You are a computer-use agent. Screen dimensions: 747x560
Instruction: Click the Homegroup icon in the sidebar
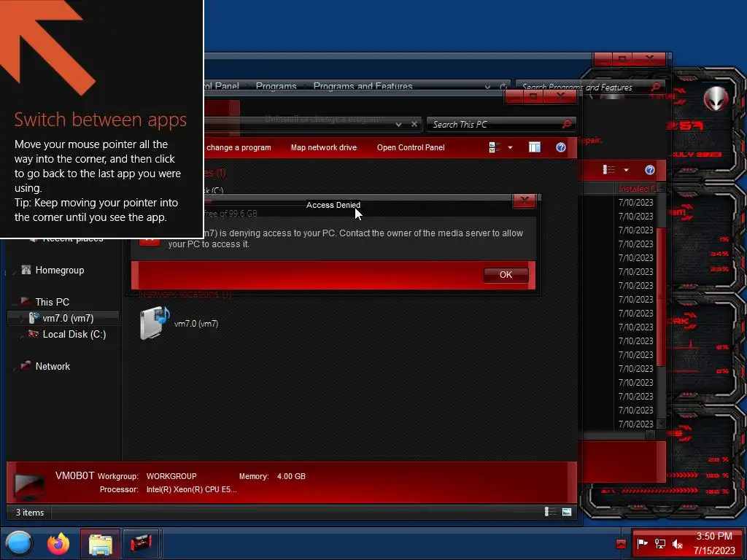26,270
